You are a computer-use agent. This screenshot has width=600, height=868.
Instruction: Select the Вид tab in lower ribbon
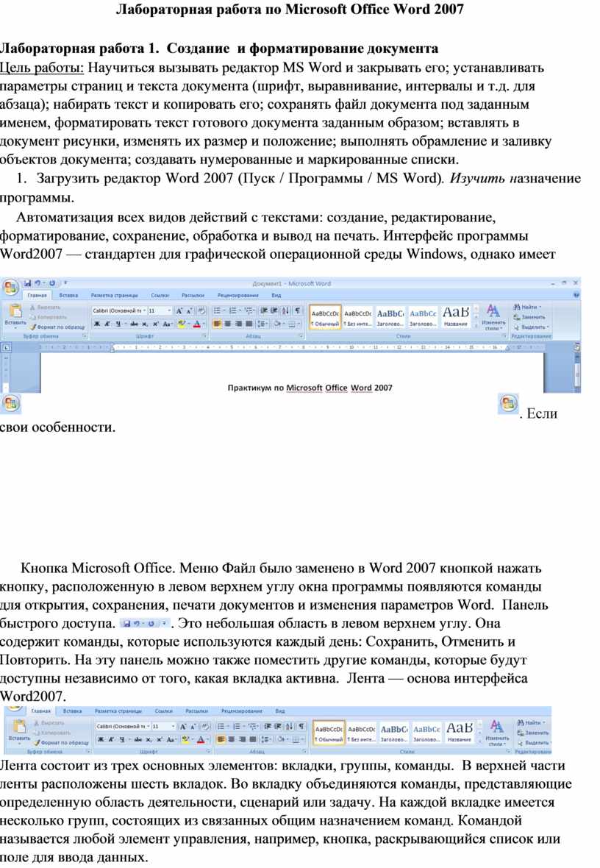(280, 711)
